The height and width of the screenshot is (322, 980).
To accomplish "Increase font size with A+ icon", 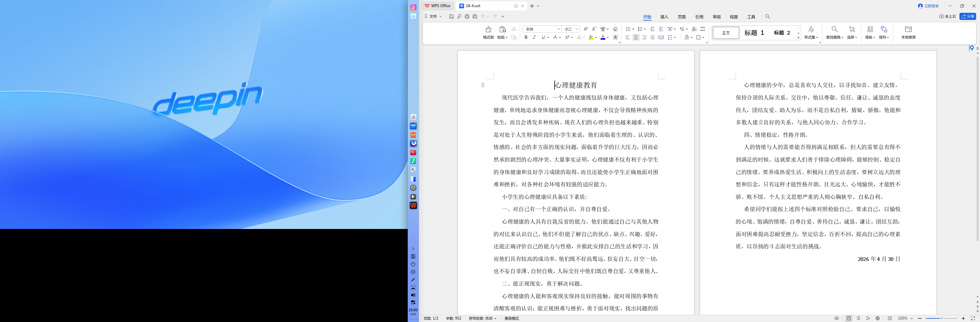I will click(585, 29).
